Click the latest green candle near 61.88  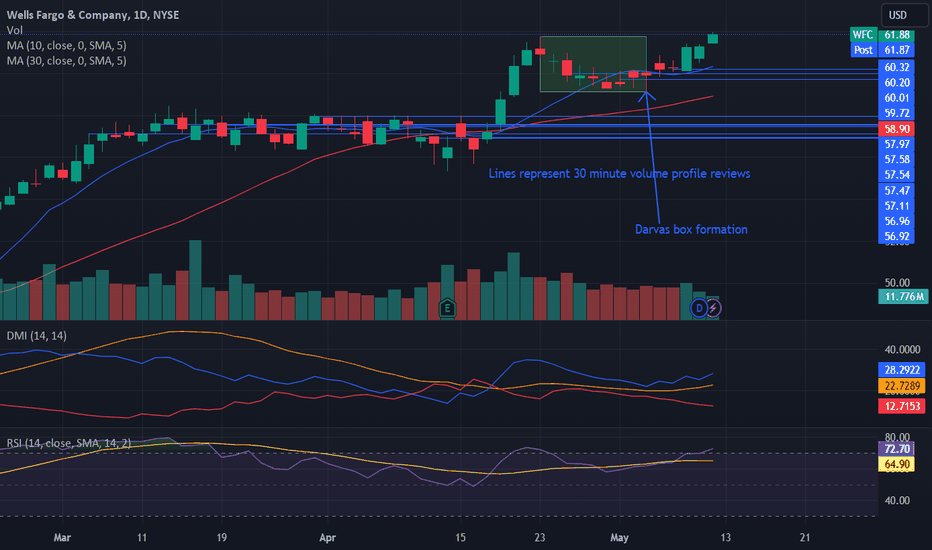tap(713, 39)
